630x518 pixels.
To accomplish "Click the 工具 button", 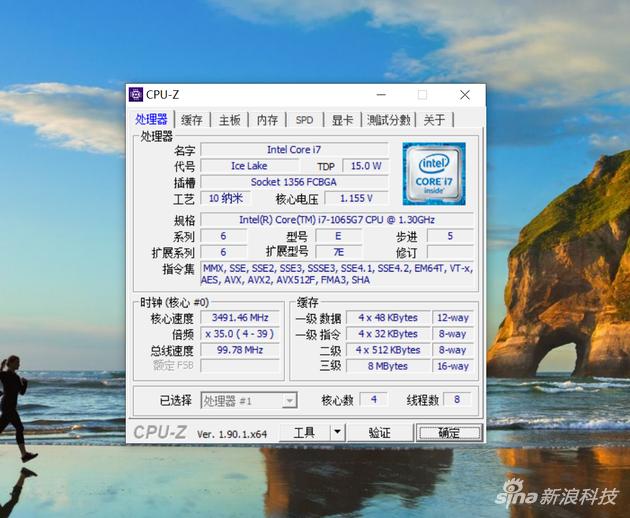I will [x=304, y=433].
